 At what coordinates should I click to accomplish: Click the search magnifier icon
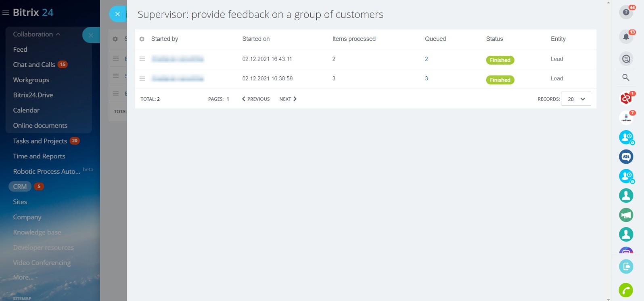tap(626, 77)
